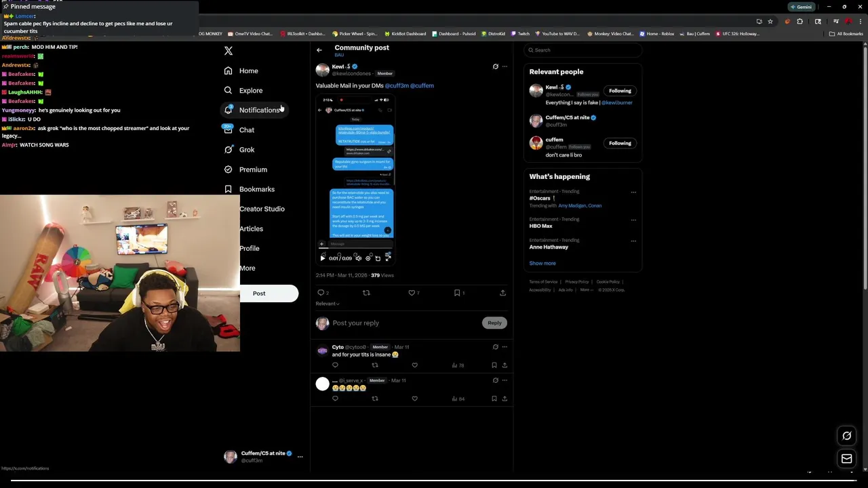Click the Grok icon on Kewl's post
The height and width of the screenshot is (488, 868).
coord(495,66)
